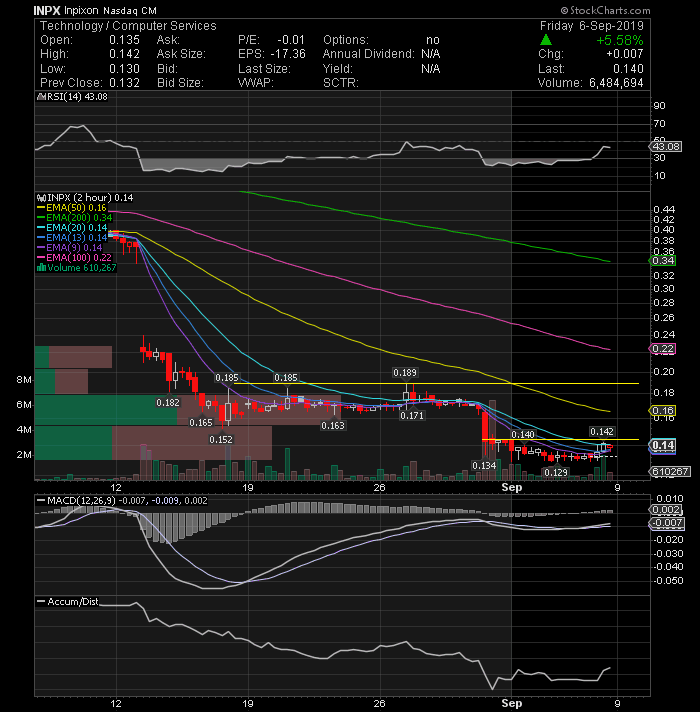Screen dimensions: 700x712
Task: Select the Friday 6-Sep-2019 date
Action: pos(592,26)
